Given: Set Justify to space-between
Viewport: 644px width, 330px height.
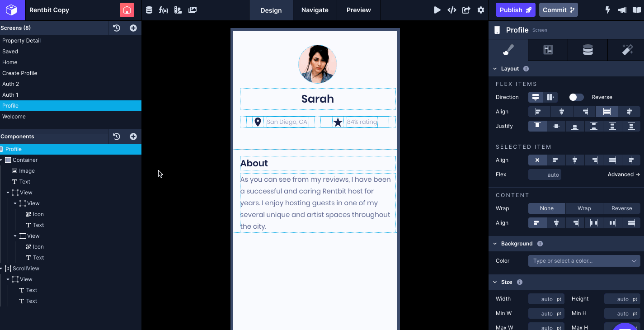Looking at the screenshot, I should point(594,126).
